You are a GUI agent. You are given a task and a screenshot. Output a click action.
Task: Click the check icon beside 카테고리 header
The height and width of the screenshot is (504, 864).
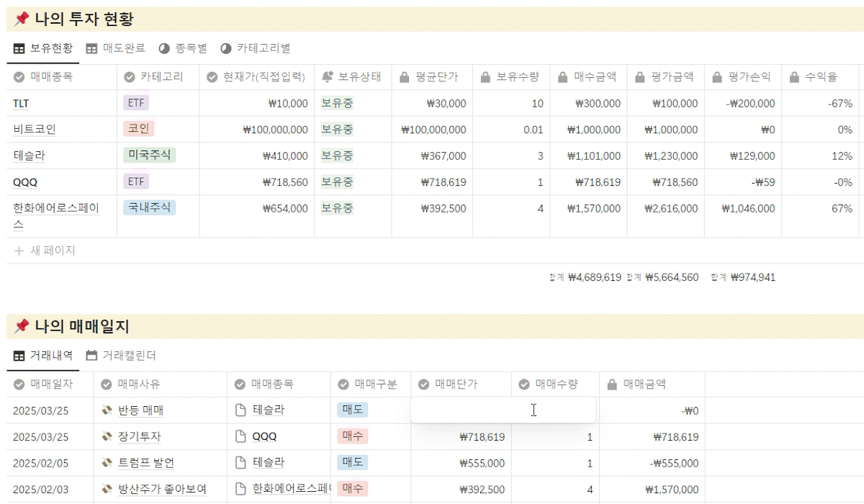point(130,76)
